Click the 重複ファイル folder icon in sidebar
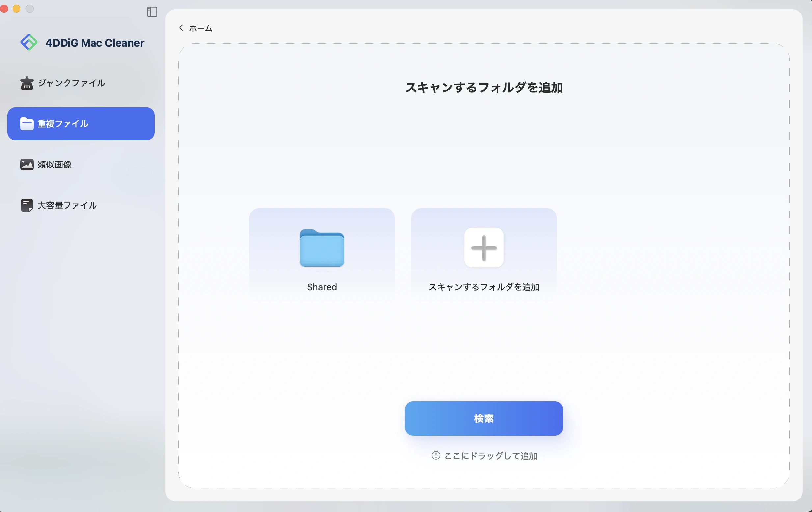Screen dimensions: 812x512 [27, 124]
